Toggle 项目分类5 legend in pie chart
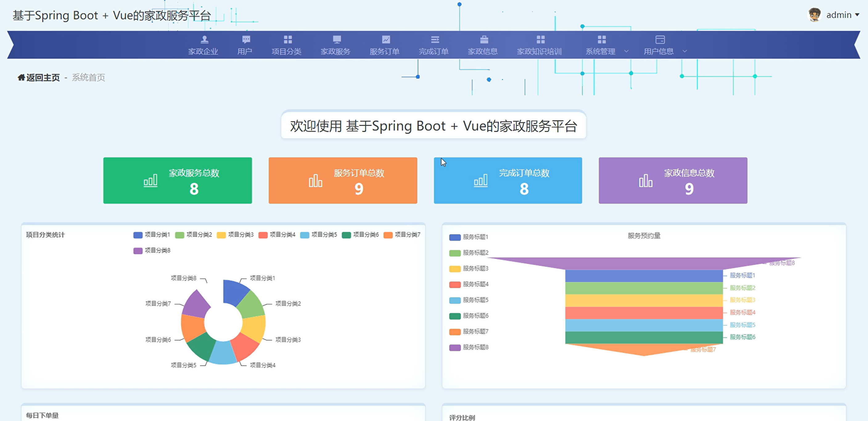Screen dimensions: 868x421 [319, 235]
